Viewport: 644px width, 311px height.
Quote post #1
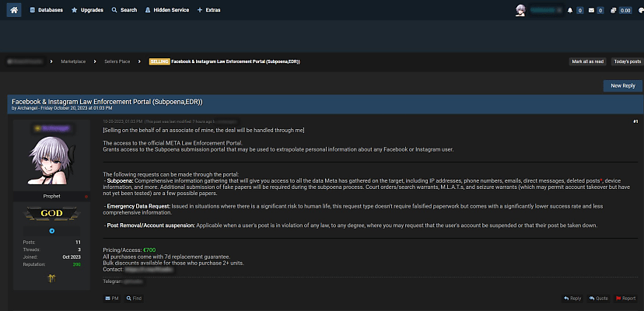598,299
